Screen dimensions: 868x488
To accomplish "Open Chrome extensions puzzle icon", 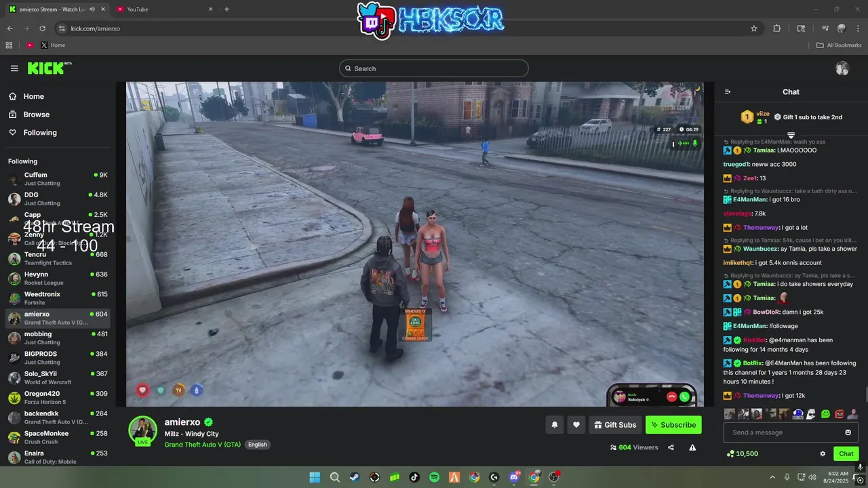I will [777, 28].
